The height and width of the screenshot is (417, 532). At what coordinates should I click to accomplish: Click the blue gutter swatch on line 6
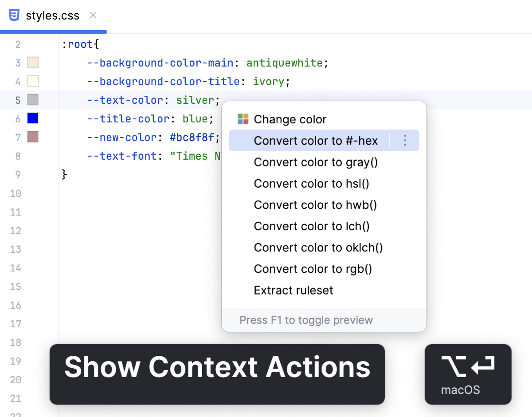32,118
